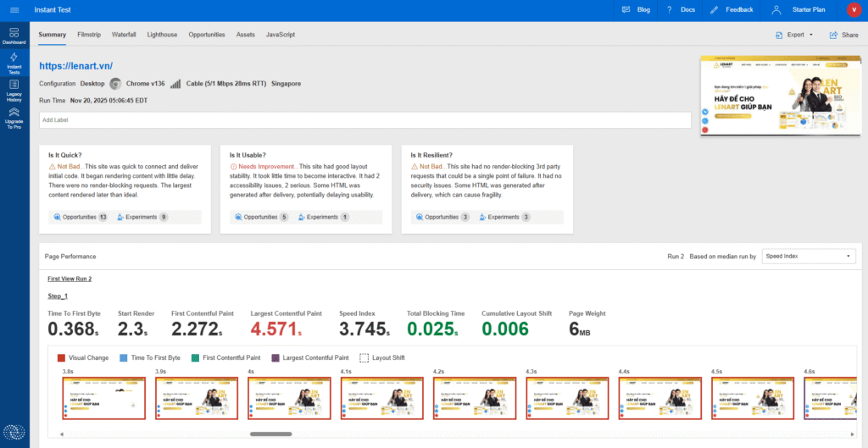Click the Chrome browser icon
The height and width of the screenshot is (448, 868).
tap(115, 84)
